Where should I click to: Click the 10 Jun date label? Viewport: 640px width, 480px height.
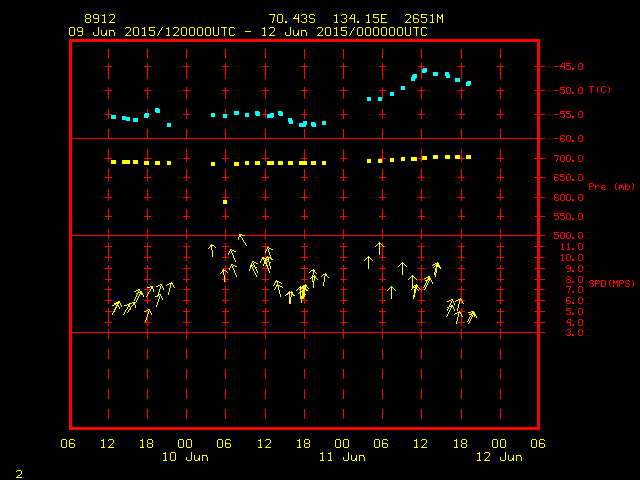click(185, 457)
